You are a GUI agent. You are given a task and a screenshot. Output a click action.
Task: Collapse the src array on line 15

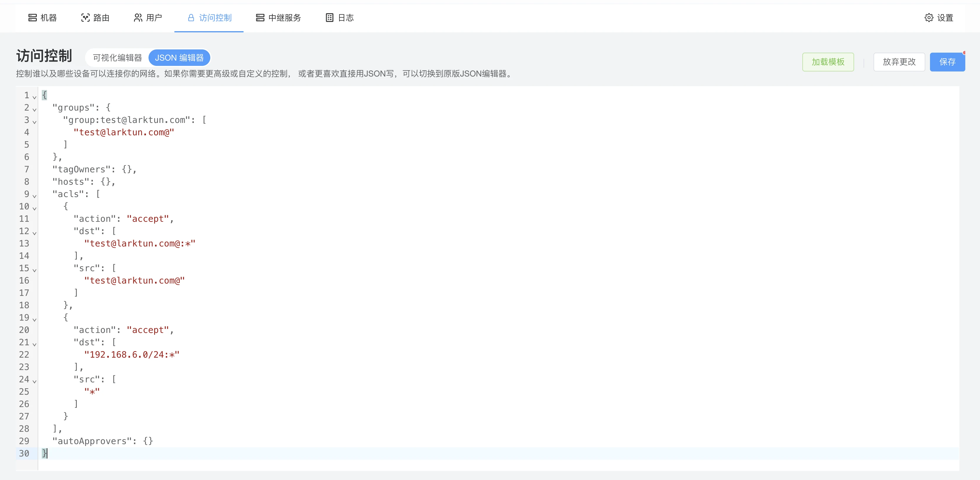tap(35, 270)
